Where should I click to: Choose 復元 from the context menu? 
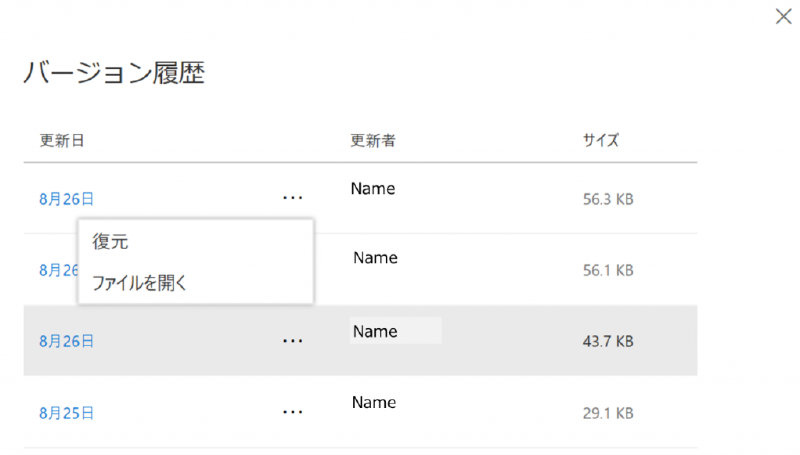[111, 242]
